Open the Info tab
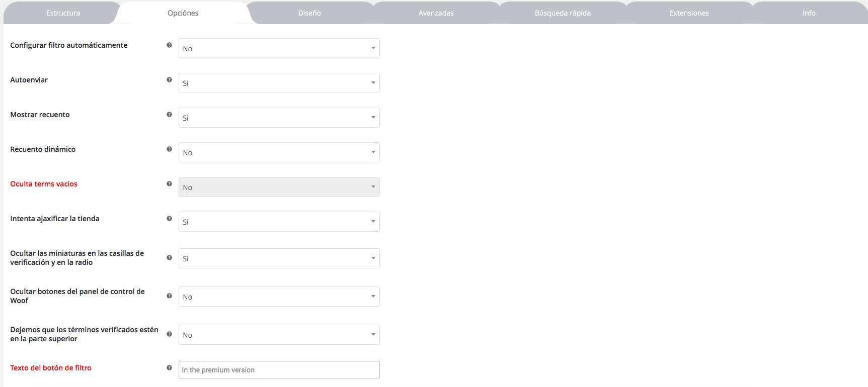 [x=809, y=13]
